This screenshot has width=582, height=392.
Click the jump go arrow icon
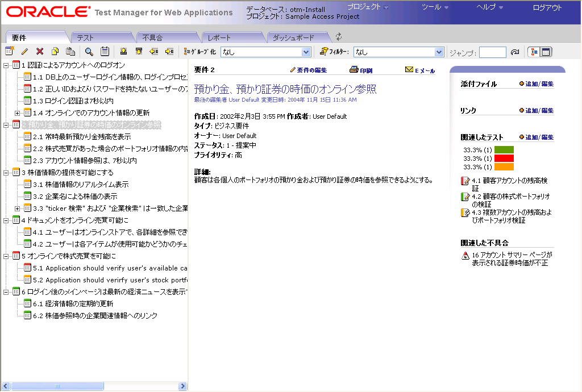514,52
